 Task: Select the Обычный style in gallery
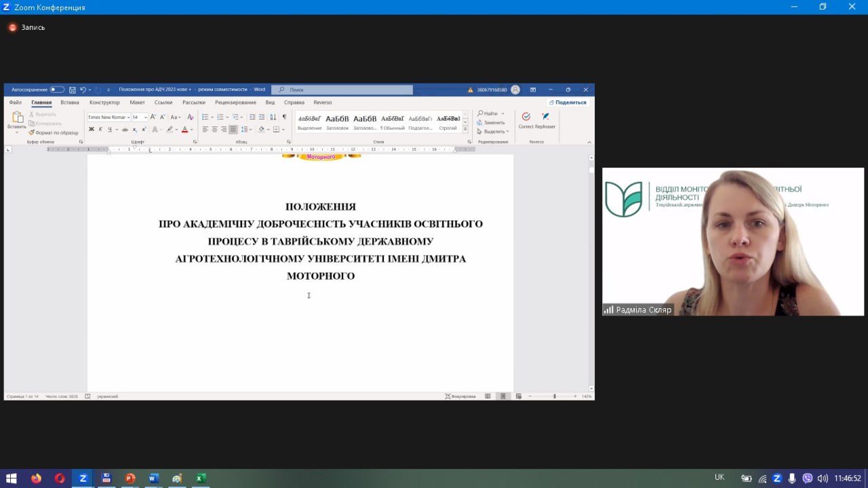point(393,121)
